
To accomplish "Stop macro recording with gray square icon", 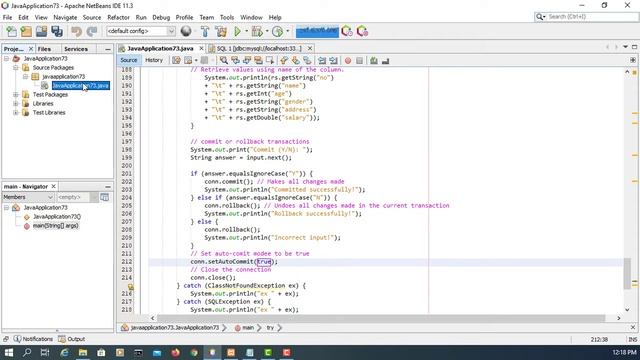I will [x=359, y=60].
